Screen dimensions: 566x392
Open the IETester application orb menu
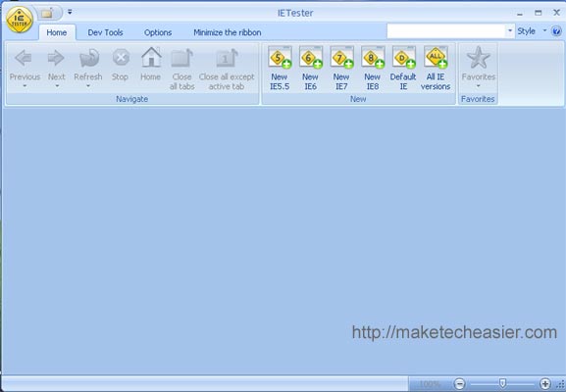[20, 20]
